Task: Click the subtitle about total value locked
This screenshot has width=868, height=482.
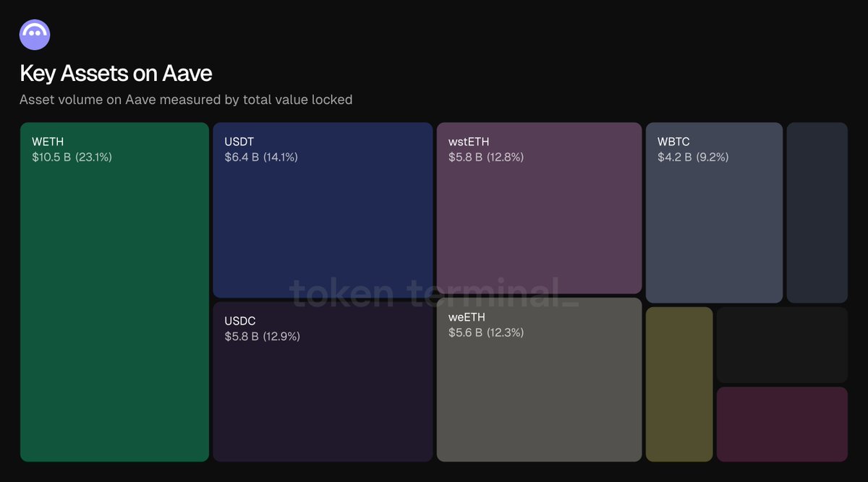Action: tap(186, 100)
